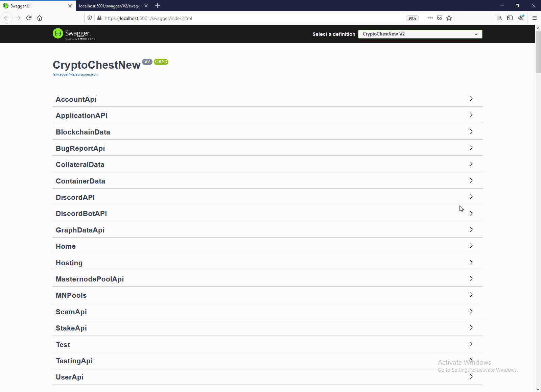Save page to Pocket icon
The height and width of the screenshot is (392, 541).
tap(440, 18)
